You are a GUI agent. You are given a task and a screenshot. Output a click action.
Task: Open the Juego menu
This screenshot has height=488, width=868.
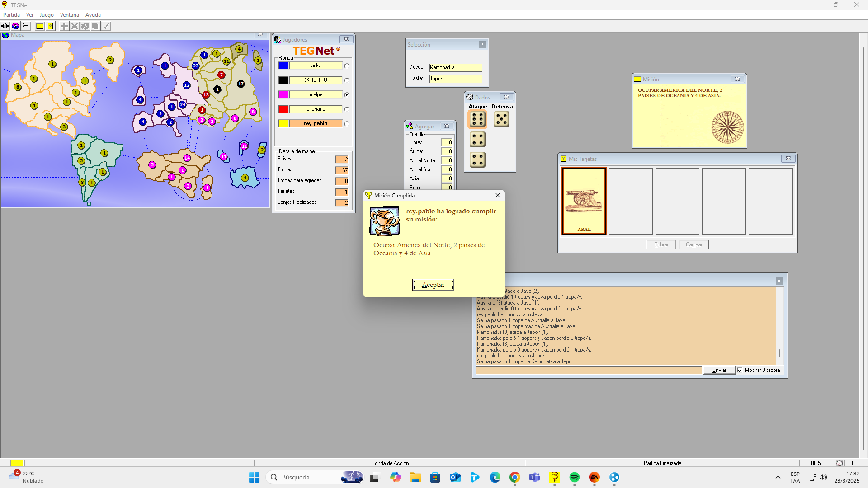pyautogui.click(x=47, y=15)
